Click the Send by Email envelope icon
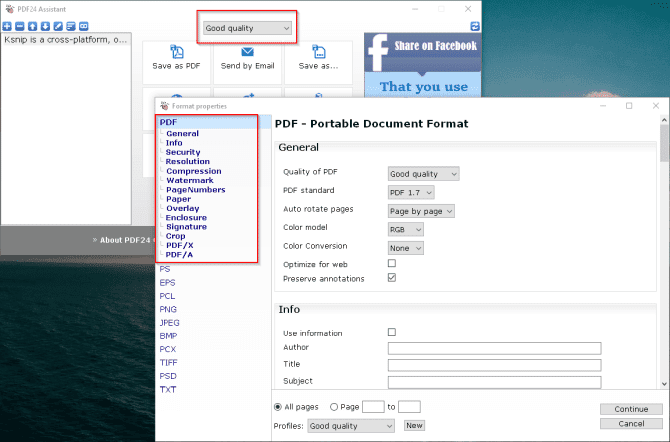The image size is (670, 442). coord(247,52)
